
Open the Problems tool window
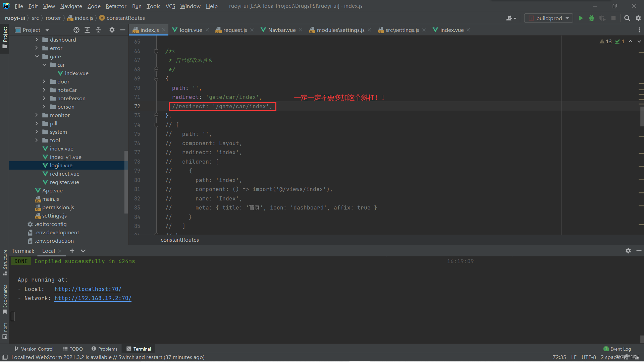click(104, 349)
